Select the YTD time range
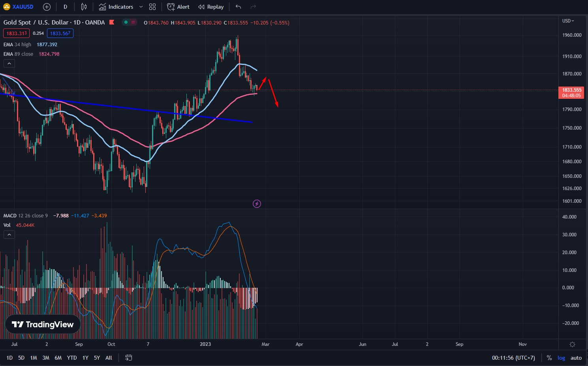This screenshot has height=366, width=588. (71, 358)
